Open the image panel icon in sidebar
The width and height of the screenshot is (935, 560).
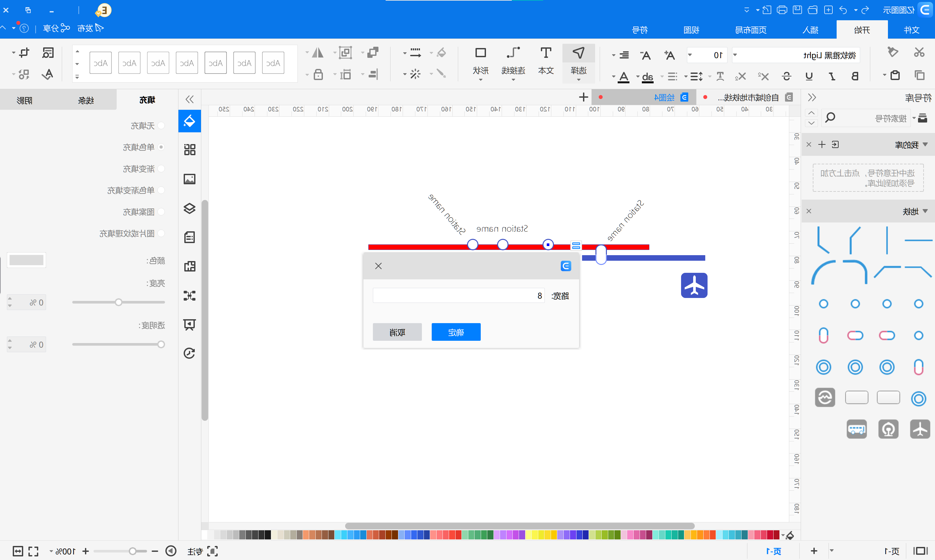pos(190,179)
